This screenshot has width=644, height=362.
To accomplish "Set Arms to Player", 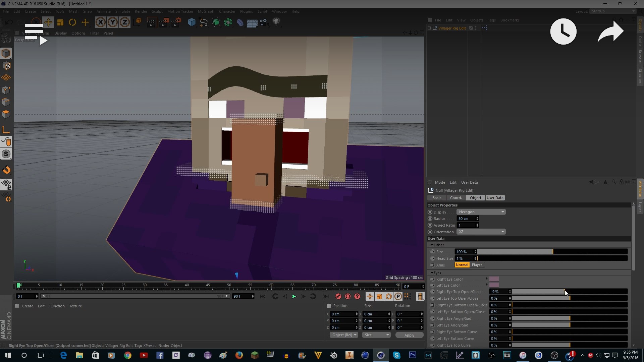I will pyautogui.click(x=477, y=265).
